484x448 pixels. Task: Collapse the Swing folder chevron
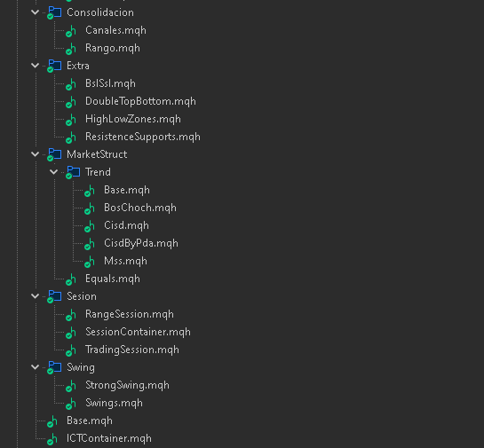coord(36,367)
